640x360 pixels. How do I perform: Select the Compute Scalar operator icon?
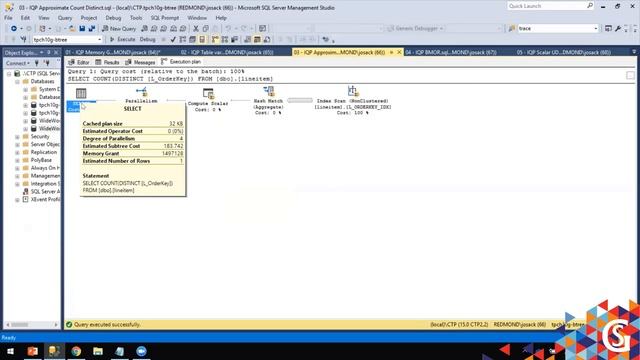(x=208, y=93)
